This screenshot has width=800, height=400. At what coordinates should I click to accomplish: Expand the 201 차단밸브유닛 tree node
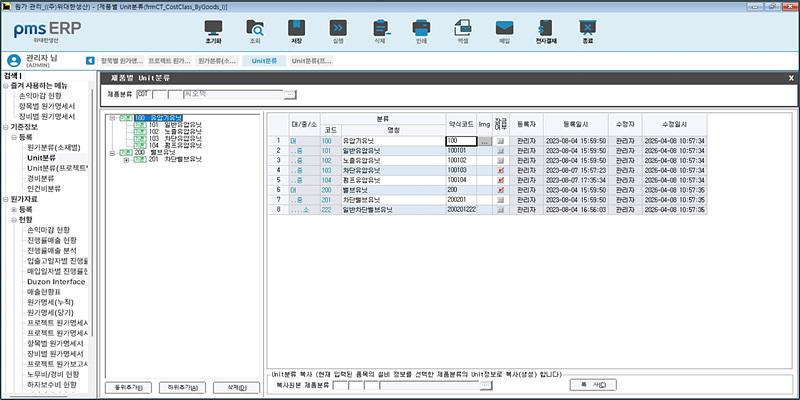(x=126, y=159)
